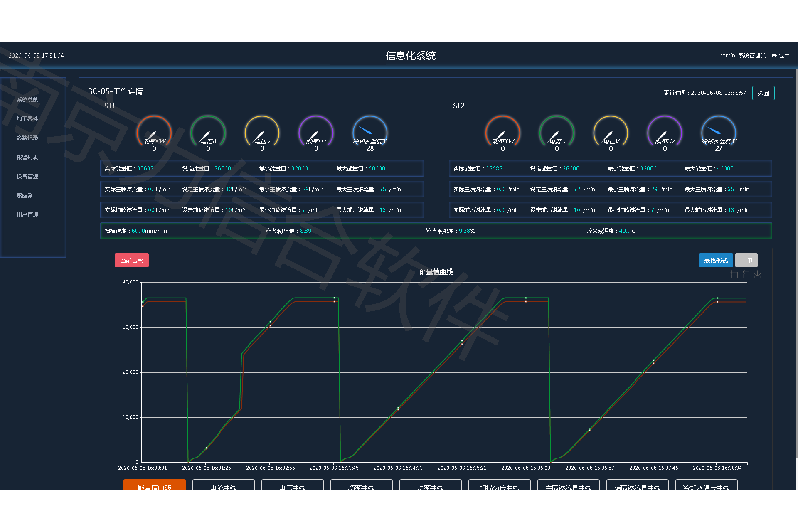The width and height of the screenshot is (798, 532).
Task: Click ST1 功率KW gauge
Action: [154, 133]
